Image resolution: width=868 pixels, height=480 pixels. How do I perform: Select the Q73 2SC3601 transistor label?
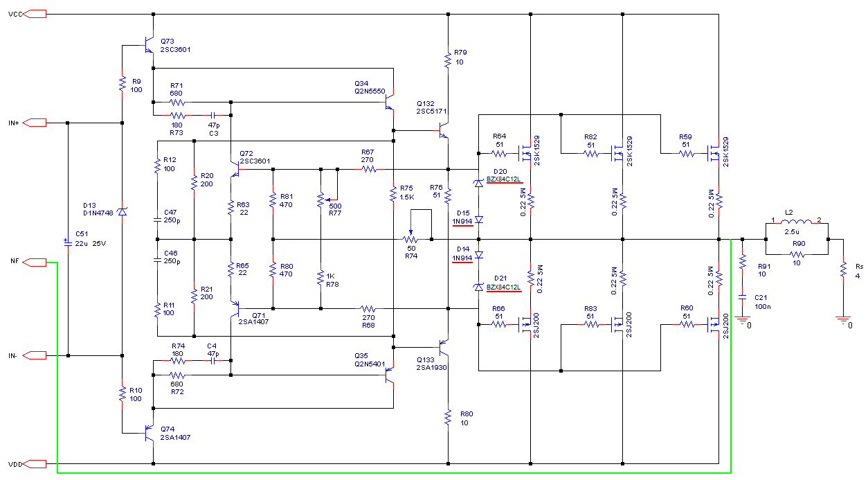click(175, 46)
